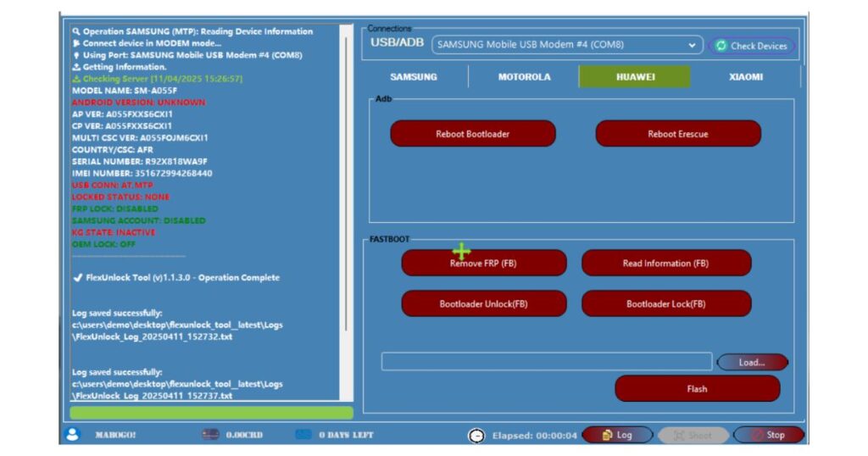Switch to the MOTOROLA tab
This screenshot has height=456, width=868.
524,77
